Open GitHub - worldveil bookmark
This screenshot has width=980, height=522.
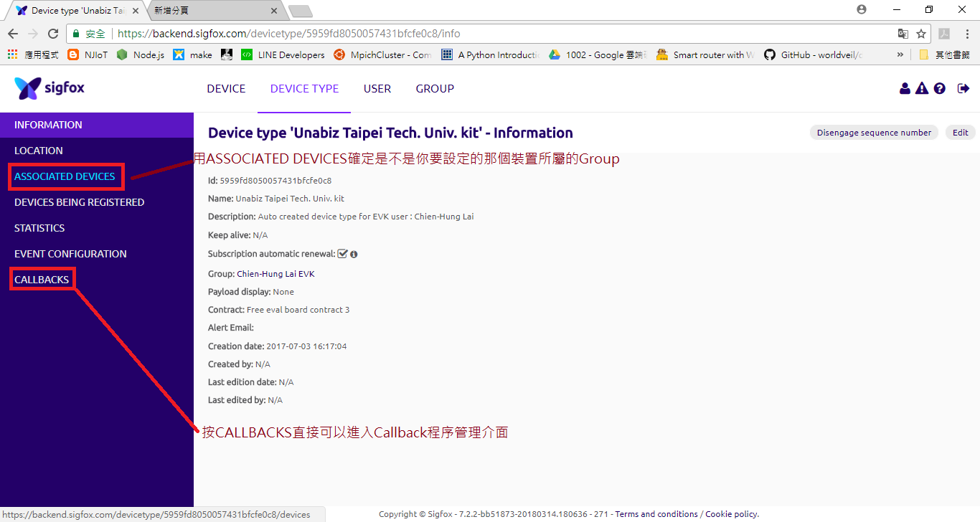[x=813, y=54]
